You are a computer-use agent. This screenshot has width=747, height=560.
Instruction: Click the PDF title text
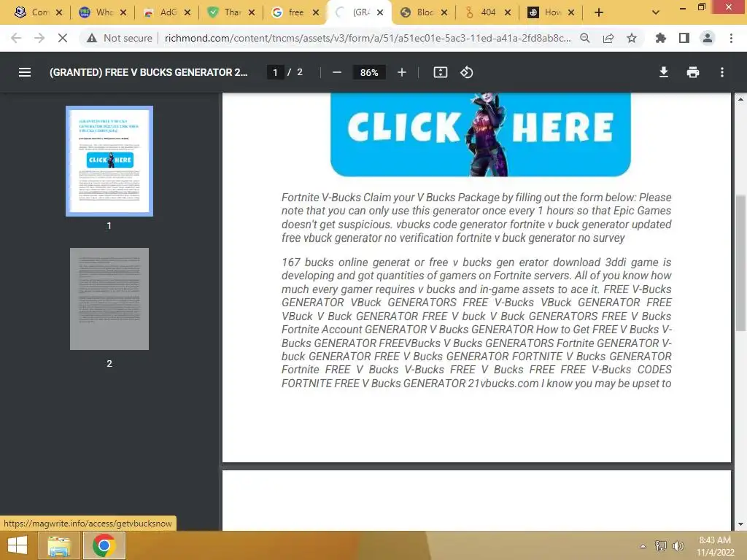click(149, 72)
